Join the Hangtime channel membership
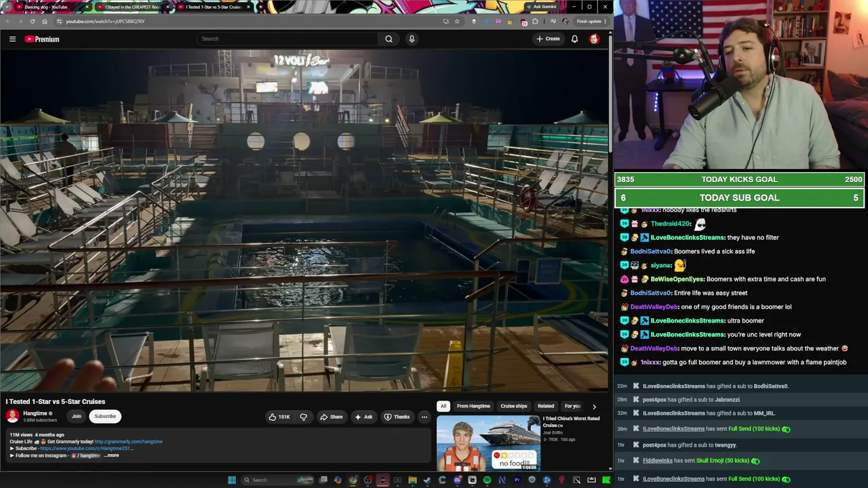 coord(76,416)
